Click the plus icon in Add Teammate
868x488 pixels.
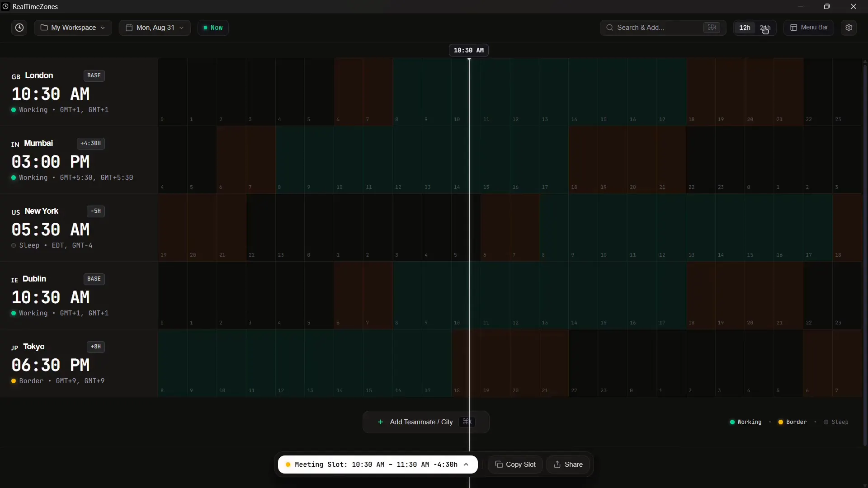click(x=380, y=422)
